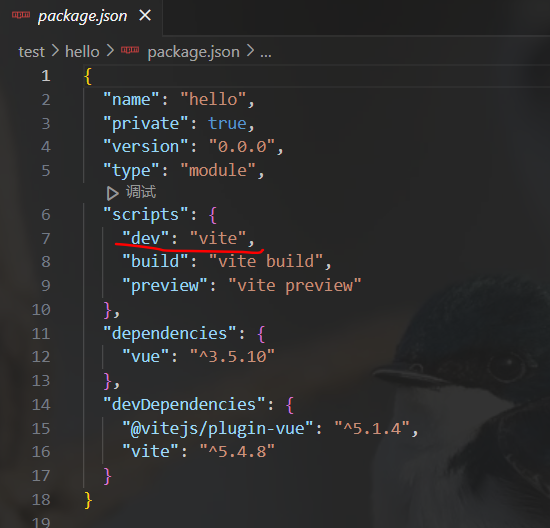Open the hello folder breadcrumb
This screenshot has width=550, height=528.
click(x=82, y=52)
